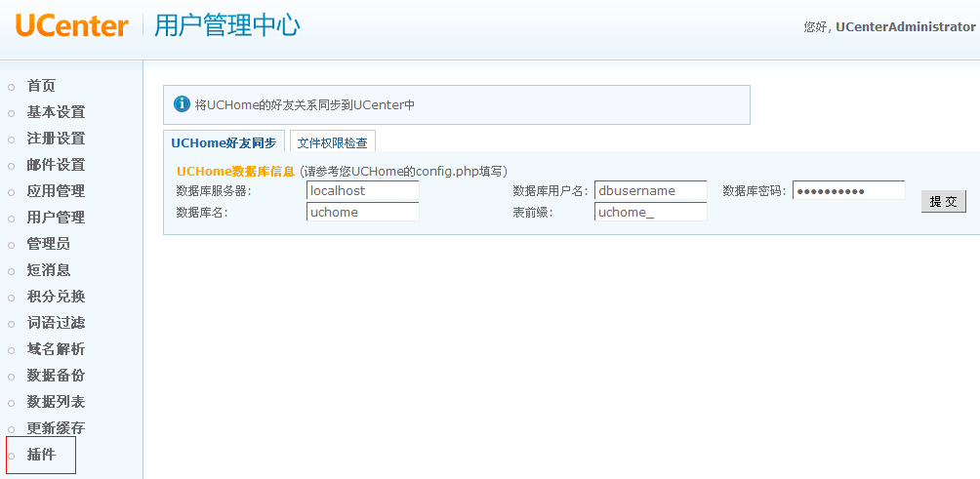
Task: Click the 将UCHome的好友关系同步到UCenter中 notice text
Action: tap(305, 105)
